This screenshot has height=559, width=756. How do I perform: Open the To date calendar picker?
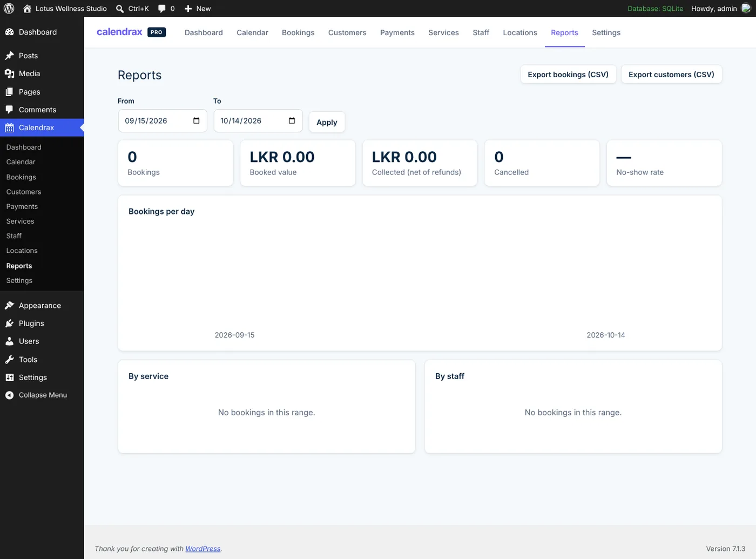[292, 121]
